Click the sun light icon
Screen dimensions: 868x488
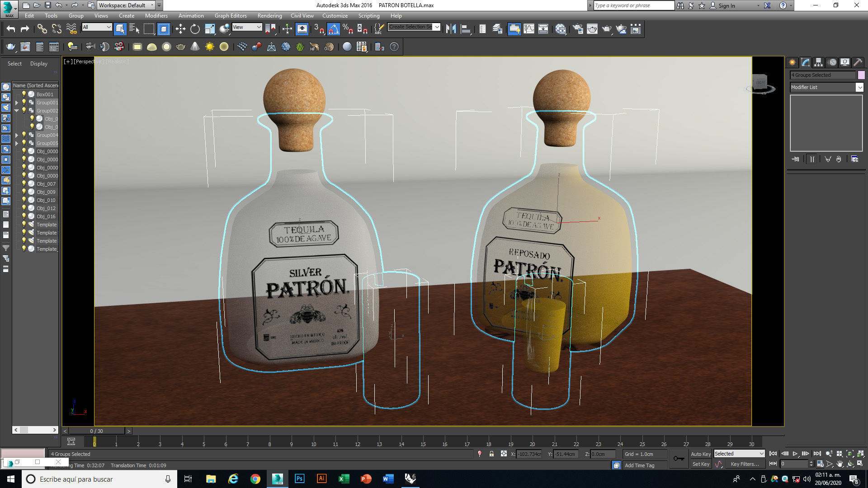pos(209,47)
